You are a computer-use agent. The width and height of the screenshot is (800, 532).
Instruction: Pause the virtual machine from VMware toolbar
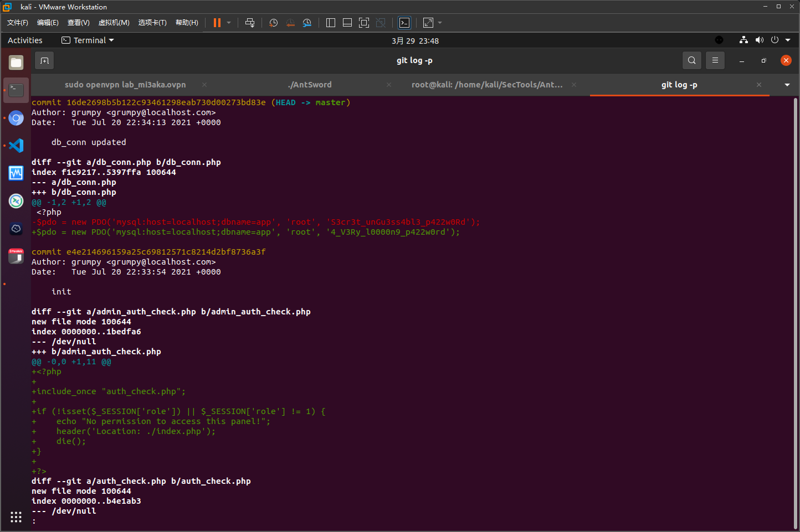[217, 23]
